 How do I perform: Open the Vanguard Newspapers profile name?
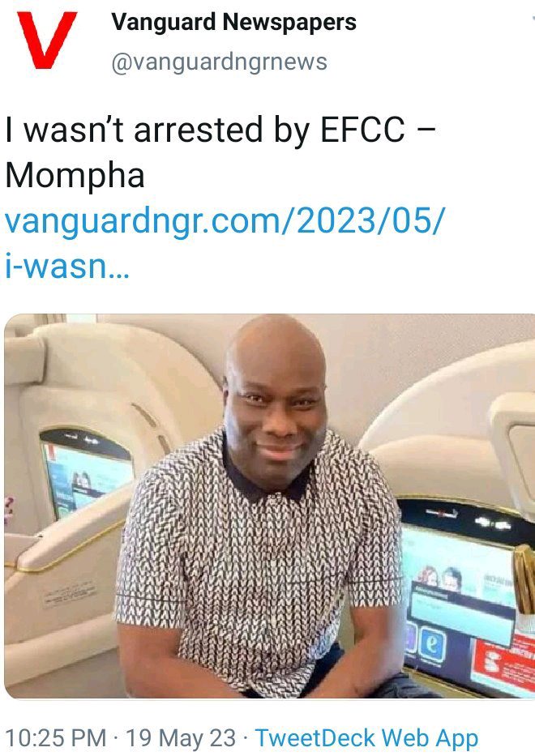click(x=233, y=22)
